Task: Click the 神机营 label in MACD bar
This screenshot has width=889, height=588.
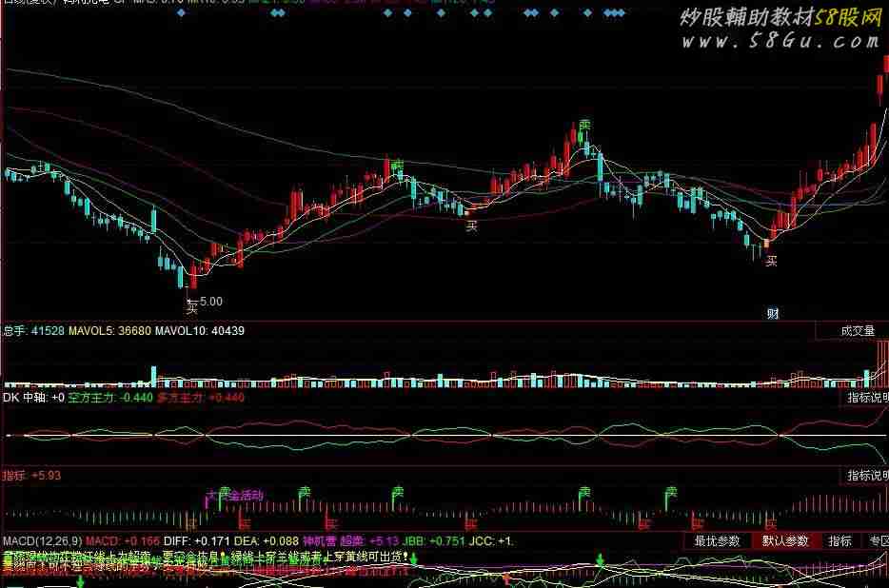Action: tap(319, 541)
